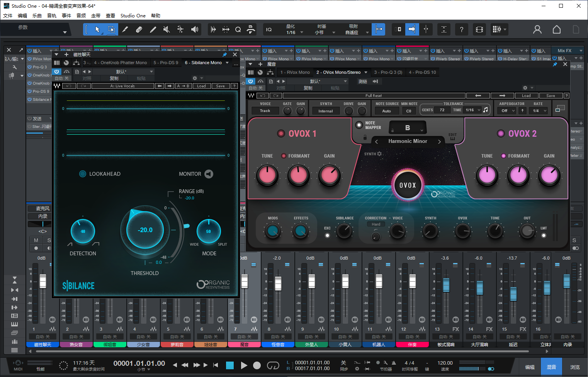The height and width of the screenshot is (377, 588).
Task: Select the Eraser tool
Action: (x=139, y=29)
